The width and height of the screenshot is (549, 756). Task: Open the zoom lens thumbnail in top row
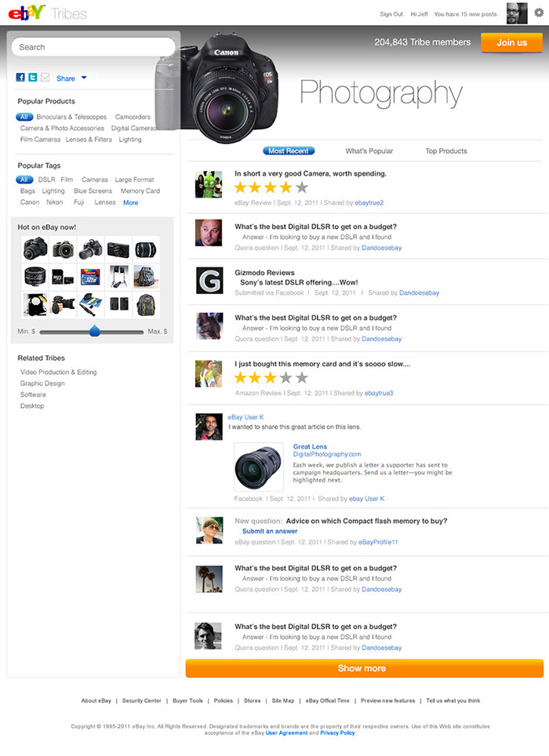146,249
